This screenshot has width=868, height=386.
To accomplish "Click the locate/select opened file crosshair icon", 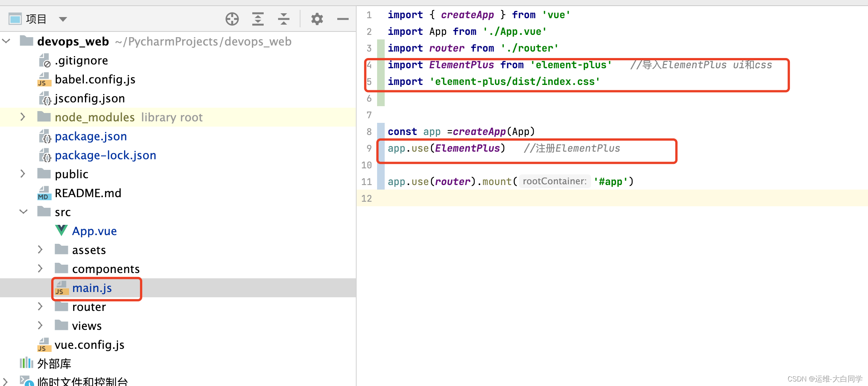I will click(x=232, y=19).
